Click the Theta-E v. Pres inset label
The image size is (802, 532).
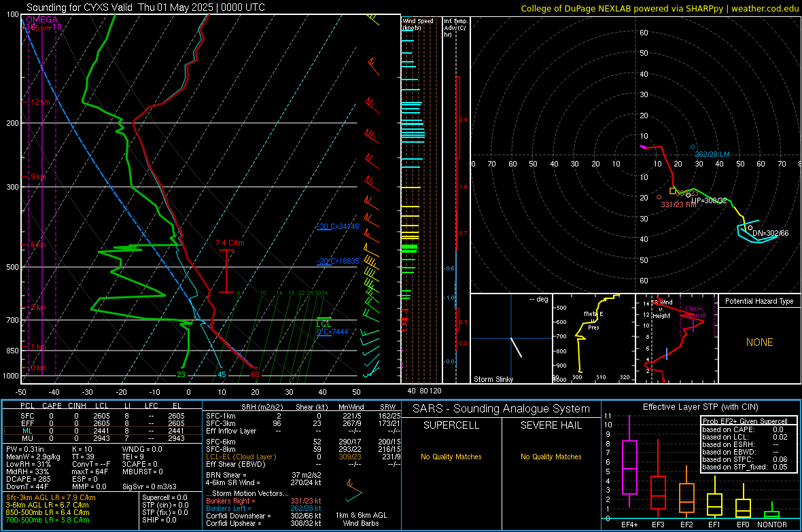click(x=593, y=321)
